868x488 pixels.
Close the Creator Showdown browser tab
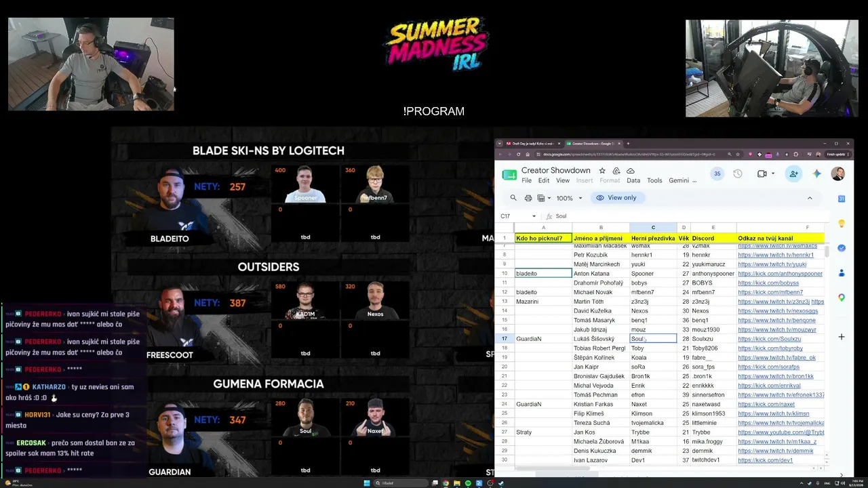tap(618, 144)
